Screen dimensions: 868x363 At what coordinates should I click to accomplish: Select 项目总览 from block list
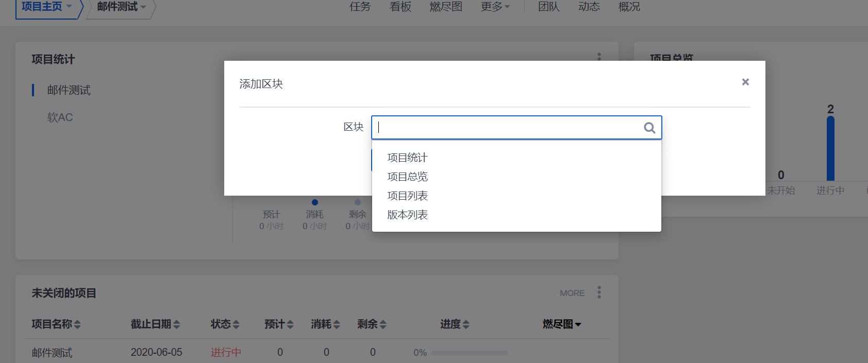(x=407, y=177)
